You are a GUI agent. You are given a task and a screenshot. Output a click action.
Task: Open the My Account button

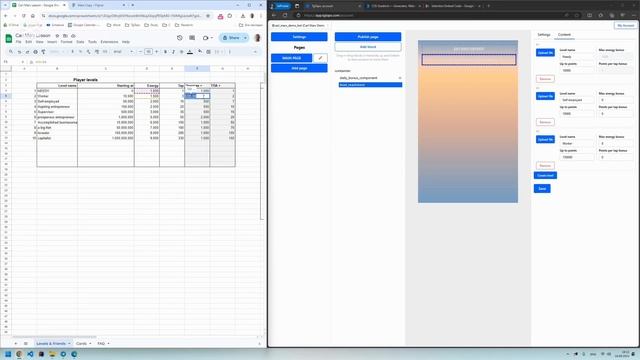pos(625,25)
